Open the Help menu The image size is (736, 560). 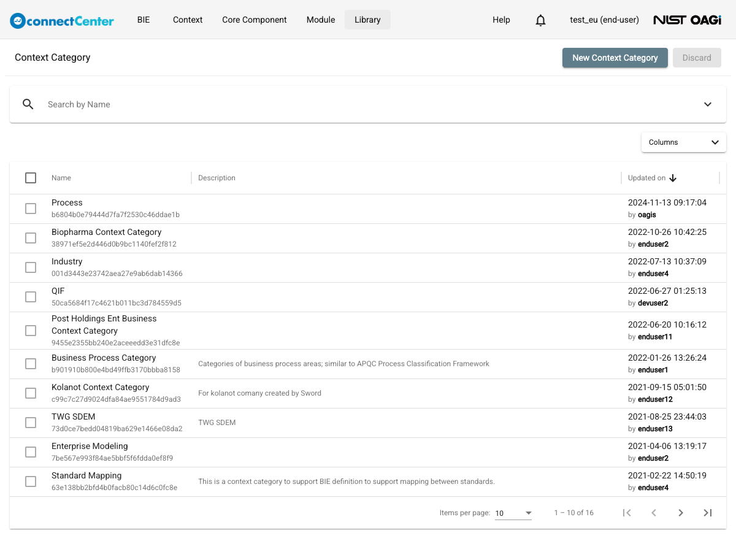pos(501,20)
